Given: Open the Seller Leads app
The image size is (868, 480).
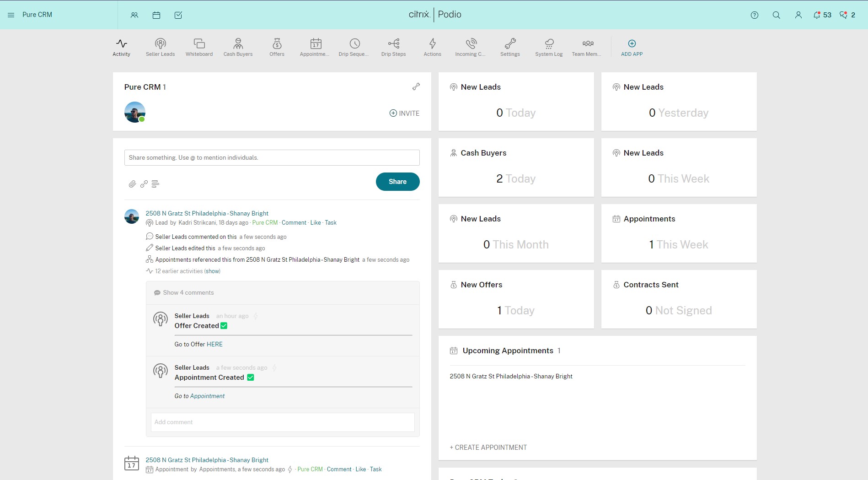Looking at the screenshot, I should [160, 47].
